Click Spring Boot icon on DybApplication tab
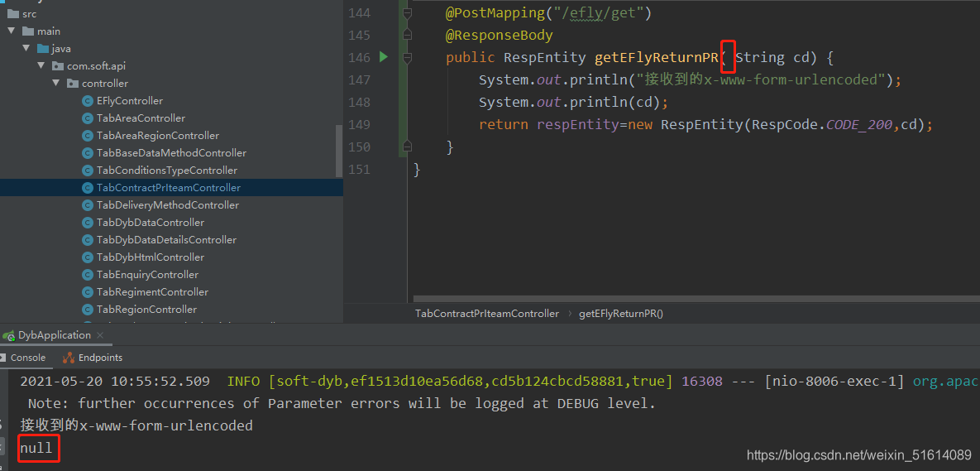The width and height of the screenshot is (980, 471). 9,336
